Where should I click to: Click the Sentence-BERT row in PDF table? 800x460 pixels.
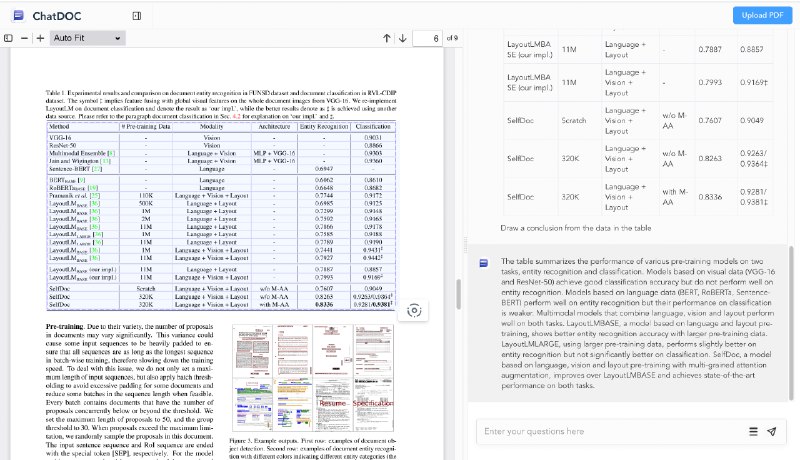click(220, 169)
